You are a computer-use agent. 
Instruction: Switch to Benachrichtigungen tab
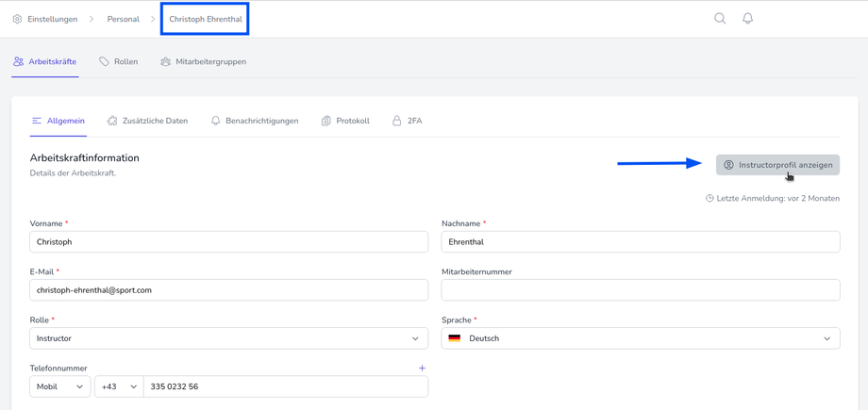tap(255, 121)
